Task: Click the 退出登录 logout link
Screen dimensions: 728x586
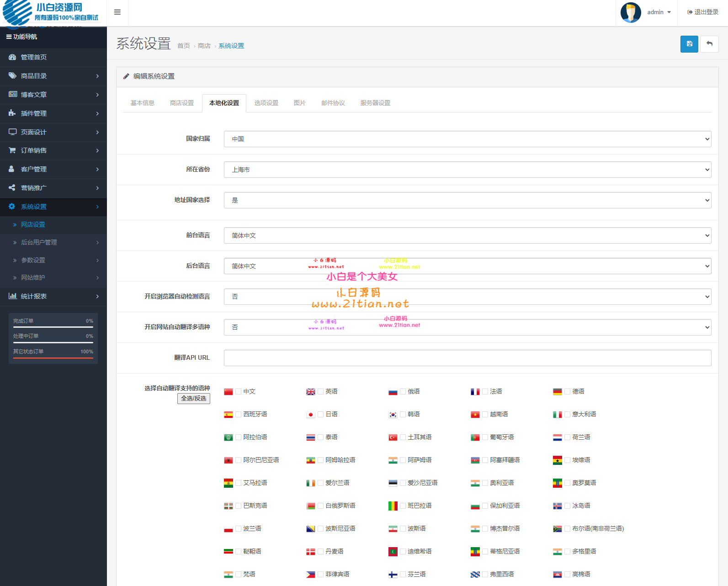Action: (x=703, y=12)
